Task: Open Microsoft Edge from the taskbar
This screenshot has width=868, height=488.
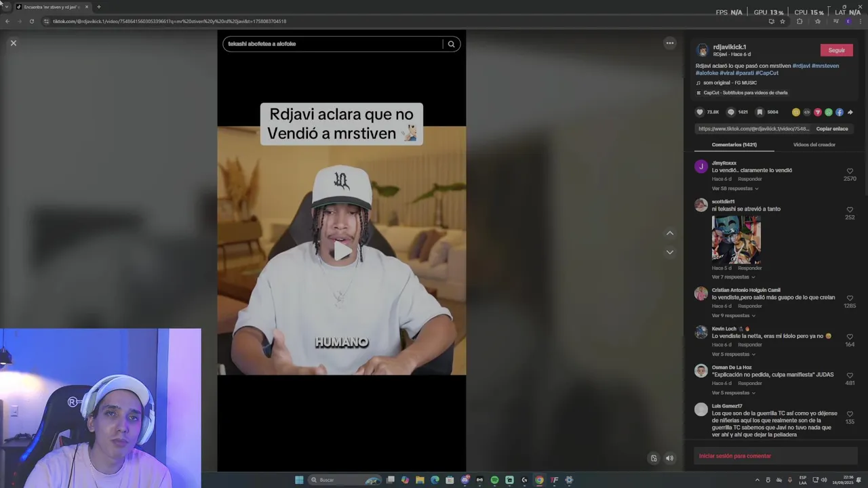Action: point(435,480)
